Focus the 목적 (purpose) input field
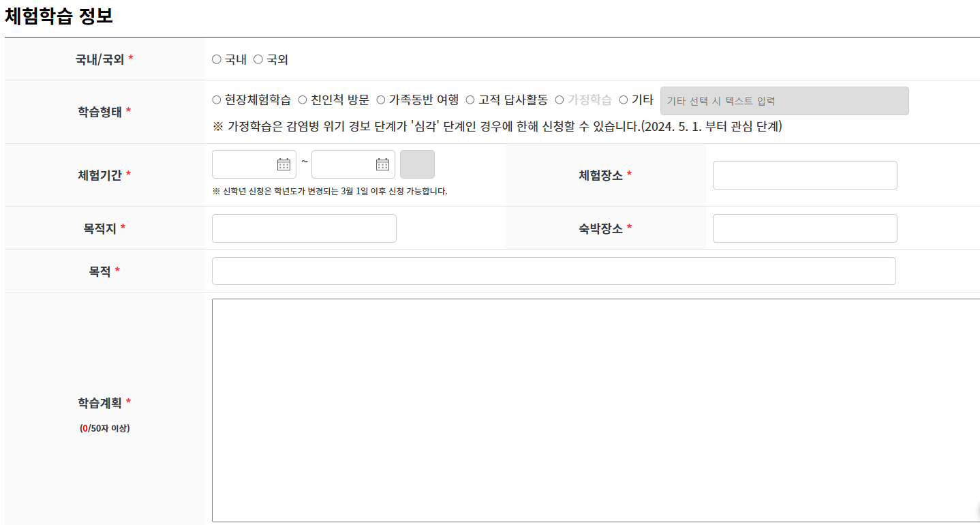 tap(553, 271)
